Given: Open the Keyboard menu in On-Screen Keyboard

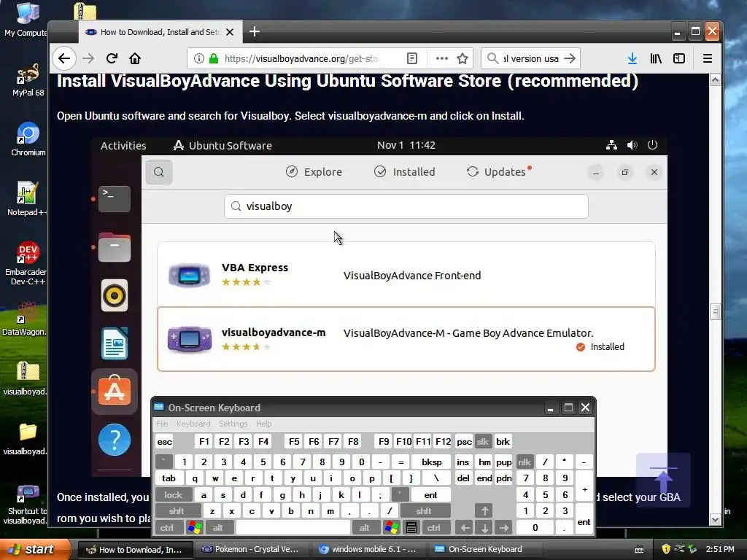Looking at the screenshot, I should click(193, 424).
